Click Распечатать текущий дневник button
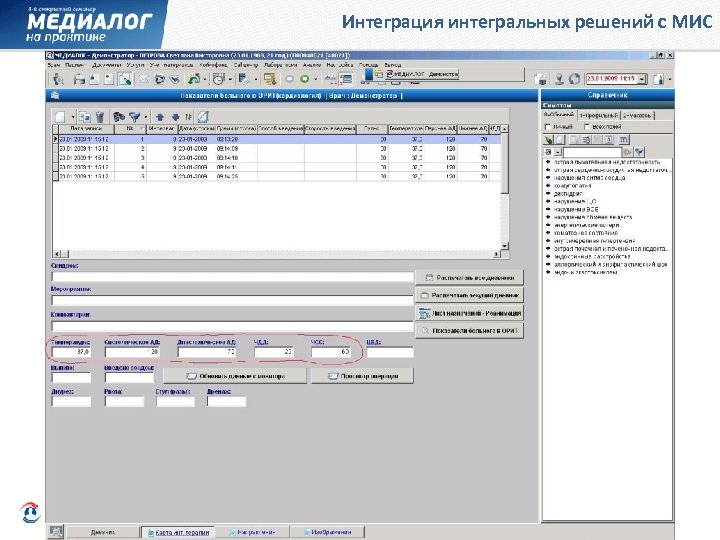720x540 pixels. pyautogui.click(x=469, y=295)
